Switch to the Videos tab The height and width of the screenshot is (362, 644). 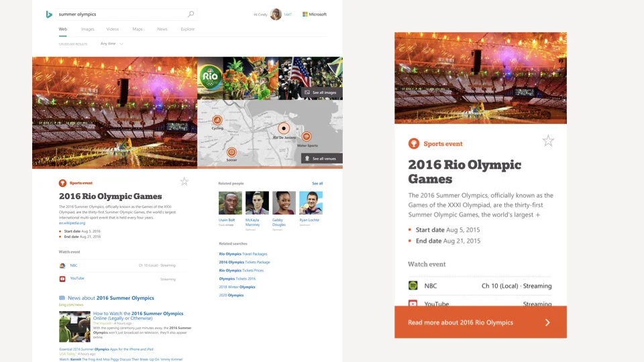[113, 29]
